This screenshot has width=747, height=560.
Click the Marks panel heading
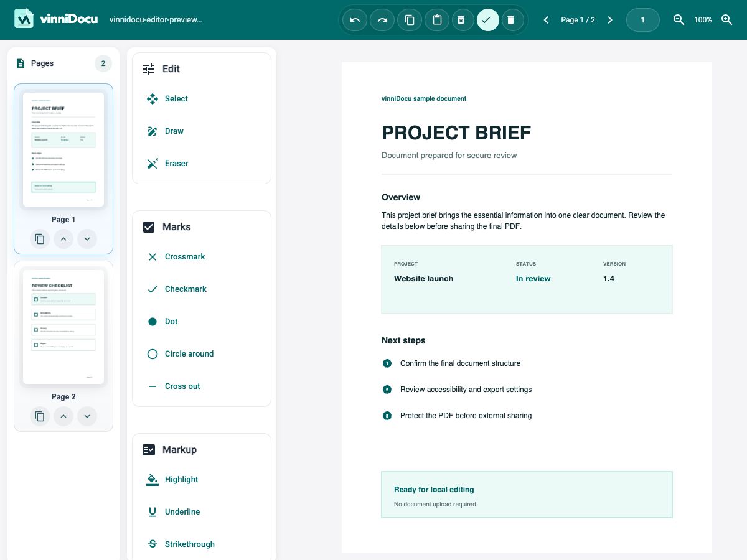[x=176, y=227]
